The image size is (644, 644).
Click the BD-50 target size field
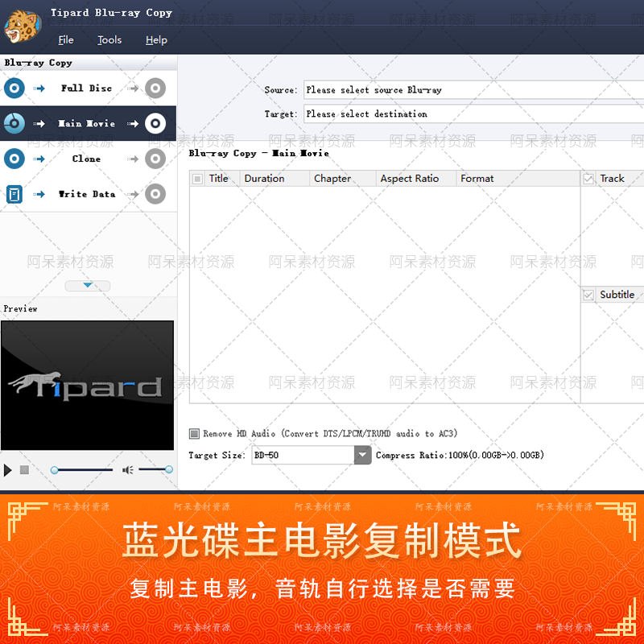pos(303,455)
